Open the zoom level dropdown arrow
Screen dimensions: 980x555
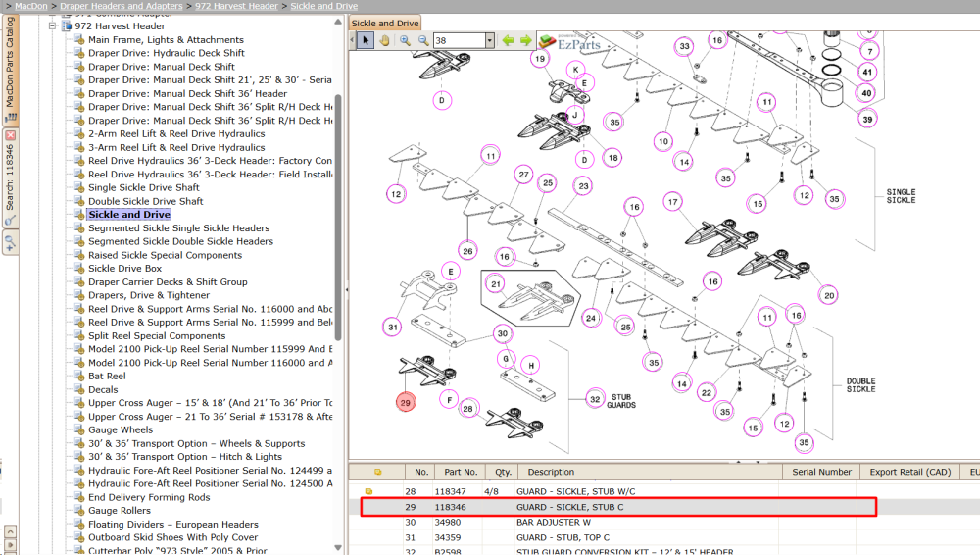tap(489, 40)
